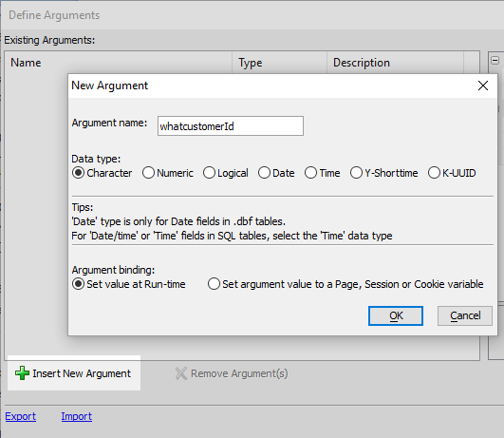The width and height of the screenshot is (504, 438).
Task: Select the Character data type
Action: [78, 173]
